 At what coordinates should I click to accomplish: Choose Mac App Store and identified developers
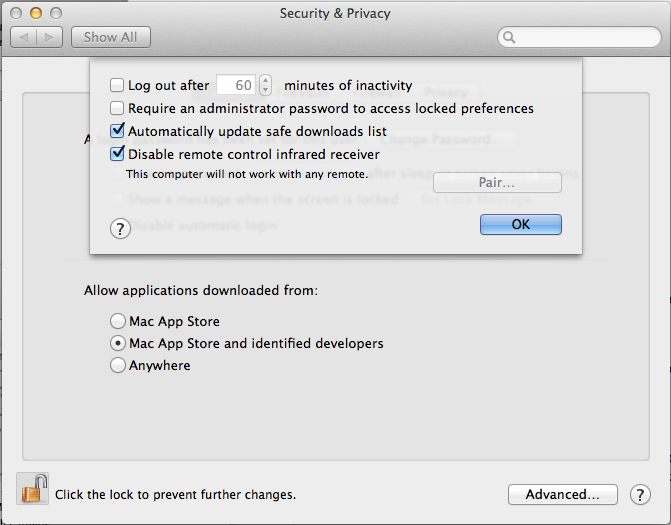click(119, 343)
